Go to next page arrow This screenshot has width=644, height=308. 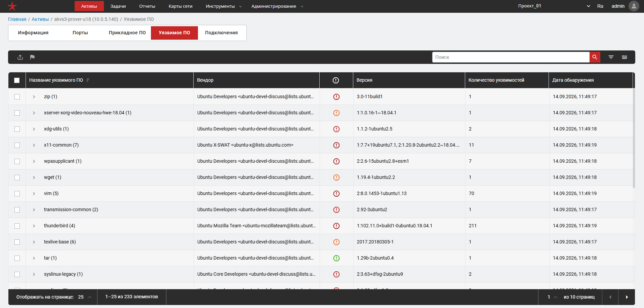627,297
